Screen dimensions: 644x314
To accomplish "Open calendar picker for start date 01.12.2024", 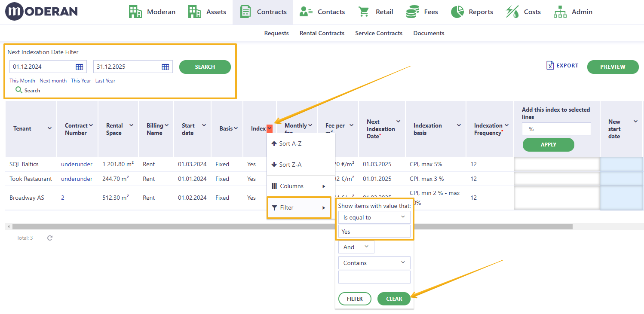I will (80, 67).
